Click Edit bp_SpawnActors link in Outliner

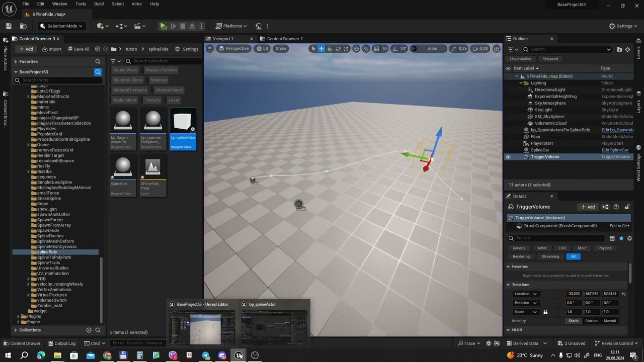(x=618, y=130)
